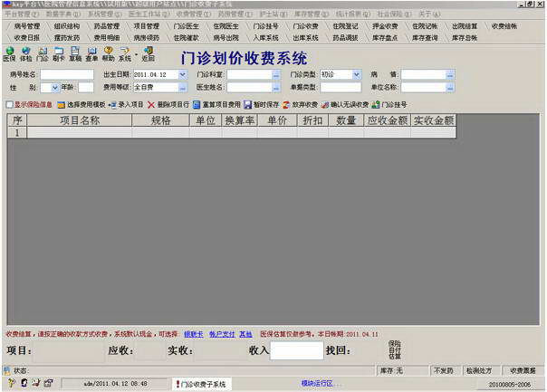Click 应收金额 column header
The height and width of the screenshot is (392, 547).
click(388, 120)
